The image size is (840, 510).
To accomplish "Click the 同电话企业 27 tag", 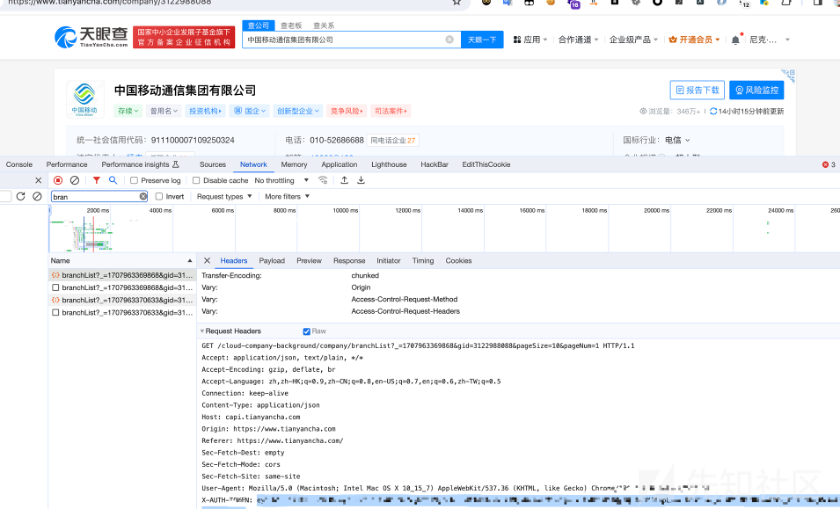I will point(393,140).
